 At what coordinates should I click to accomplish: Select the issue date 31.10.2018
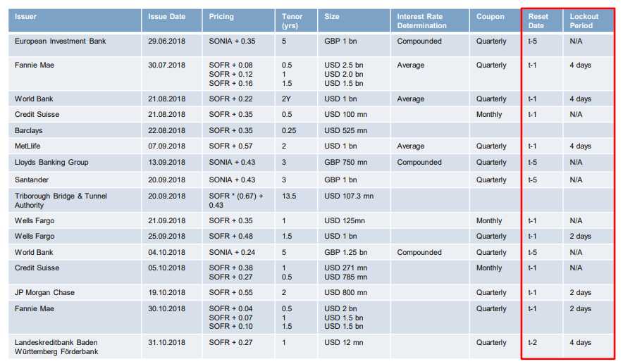click(166, 343)
